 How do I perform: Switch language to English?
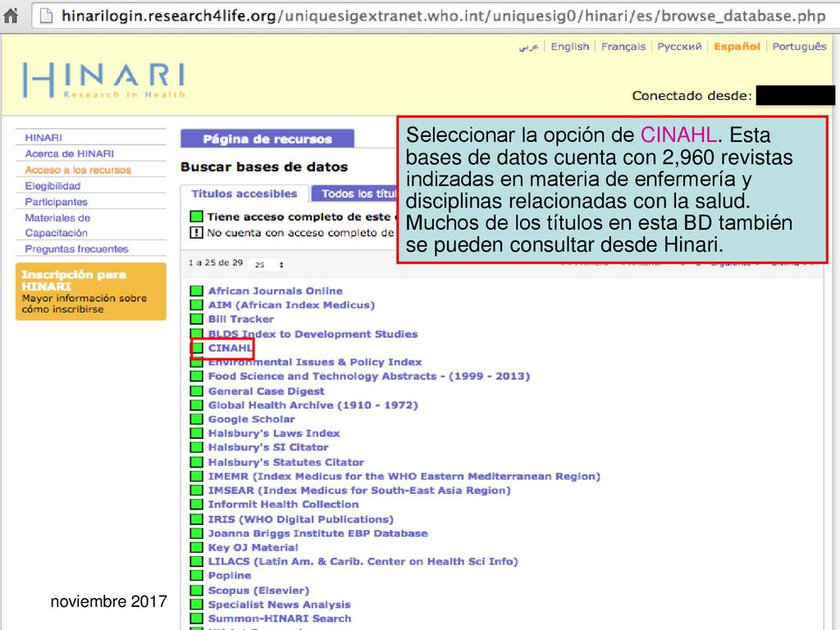coord(569,47)
